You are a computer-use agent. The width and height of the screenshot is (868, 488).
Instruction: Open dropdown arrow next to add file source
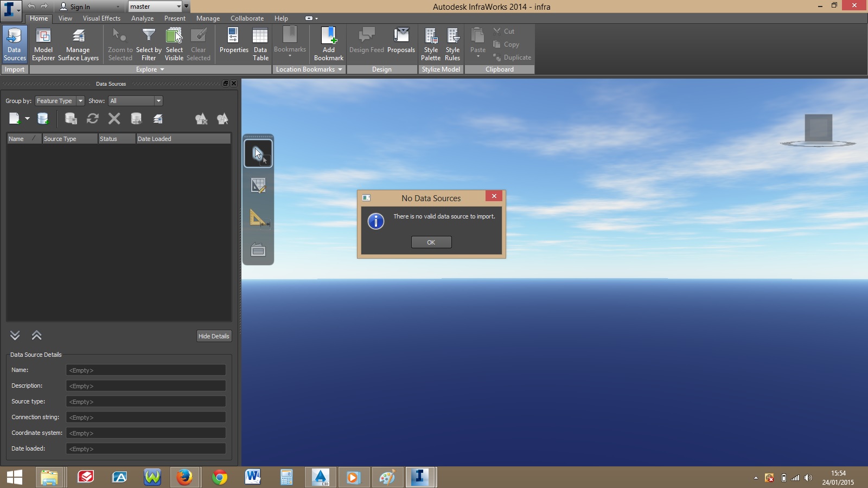click(27, 119)
